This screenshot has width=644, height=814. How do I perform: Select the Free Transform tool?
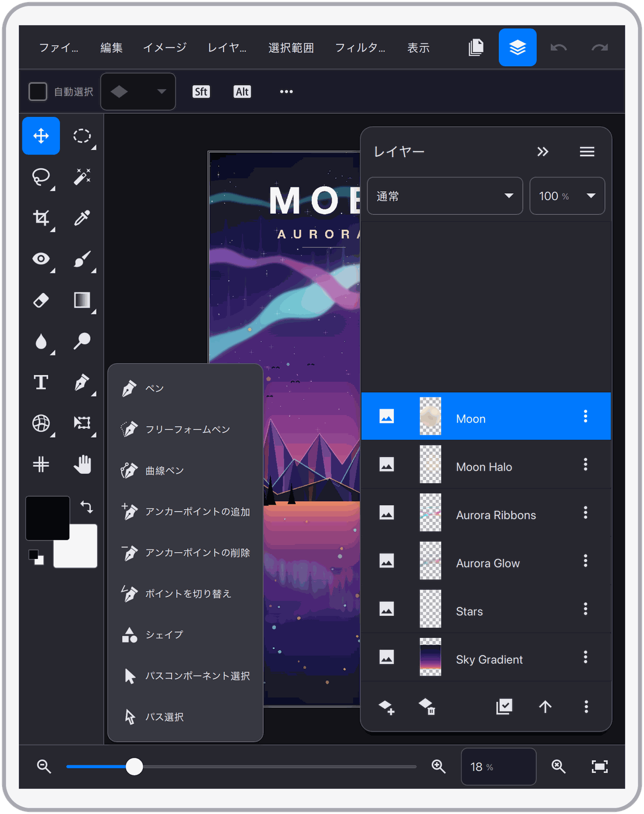pos(82,423)
